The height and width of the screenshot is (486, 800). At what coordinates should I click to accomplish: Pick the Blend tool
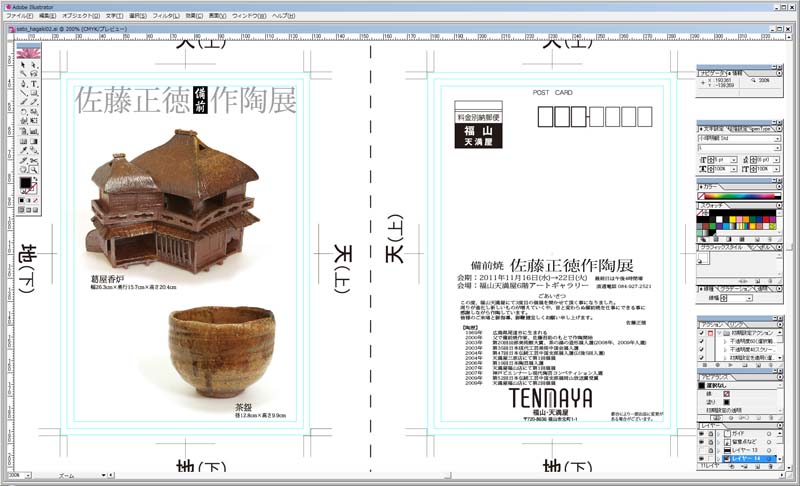pos(34,150)
